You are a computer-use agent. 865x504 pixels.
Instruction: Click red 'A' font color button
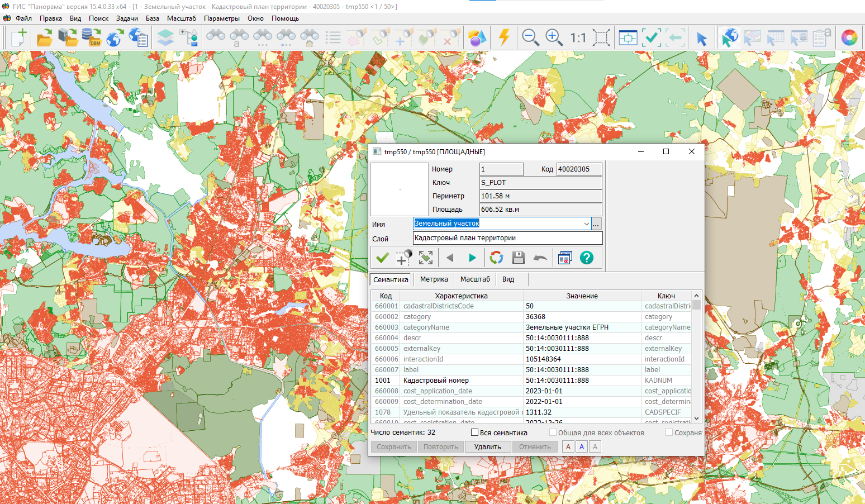coord(568,447)
